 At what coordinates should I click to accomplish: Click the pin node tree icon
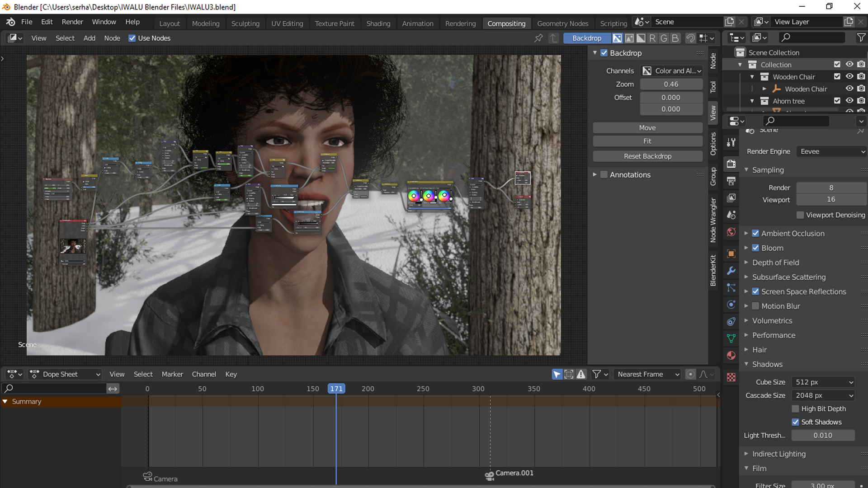[x=538, y=38]
